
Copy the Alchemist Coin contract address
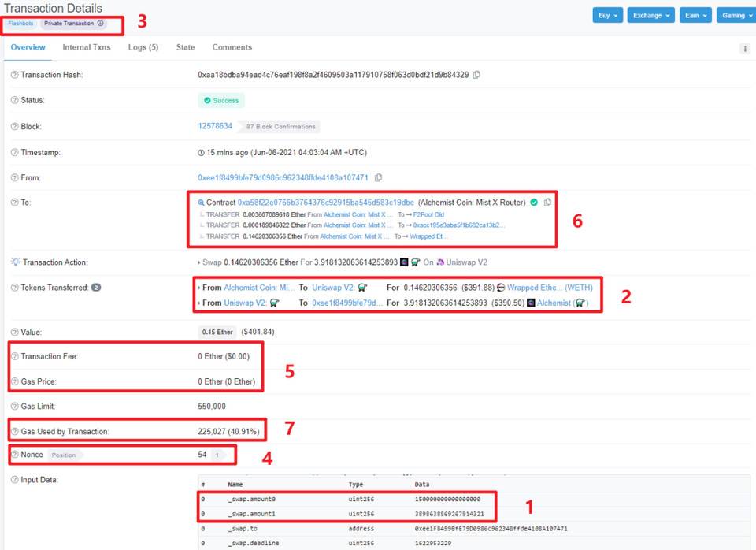[547, 203]
